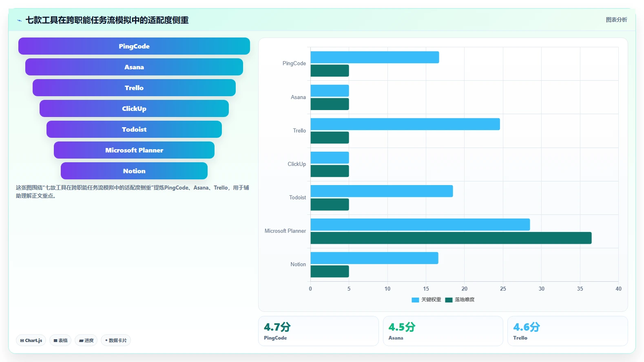Open the 图表分析 label

point(616,20)
